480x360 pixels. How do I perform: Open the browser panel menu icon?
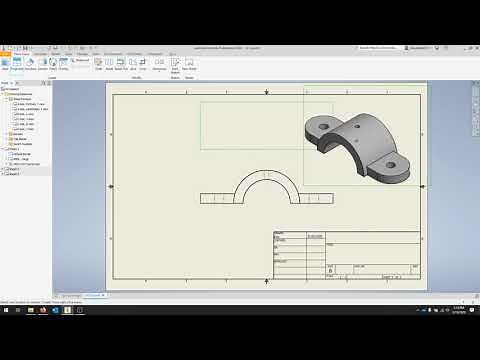tap(49, 83)
